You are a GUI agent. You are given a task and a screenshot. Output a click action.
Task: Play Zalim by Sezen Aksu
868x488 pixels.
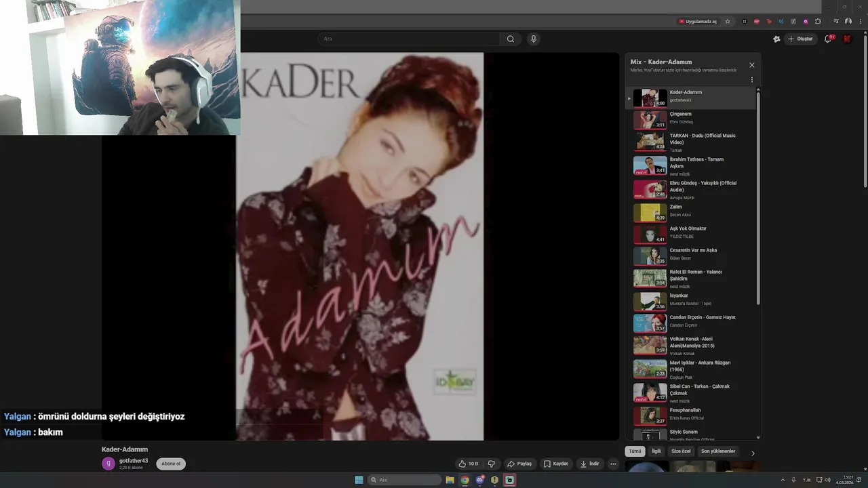pyautogui.click(x=690, y=212)
